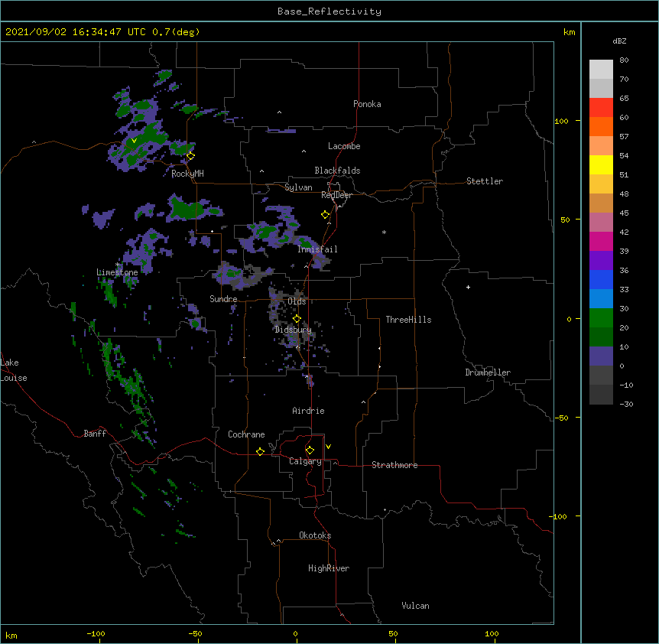This screenshot has height=644, width=659.
Task: Click the yellow diamond marker south of RedDeer
Action: point(326,215)
